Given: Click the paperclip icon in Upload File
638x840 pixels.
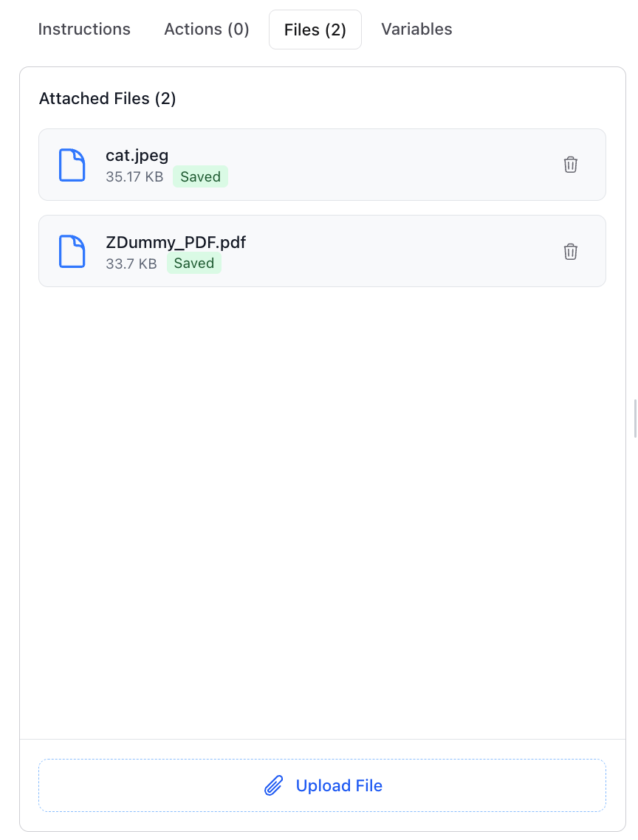Looking at the screenshot, I should 273,785.
